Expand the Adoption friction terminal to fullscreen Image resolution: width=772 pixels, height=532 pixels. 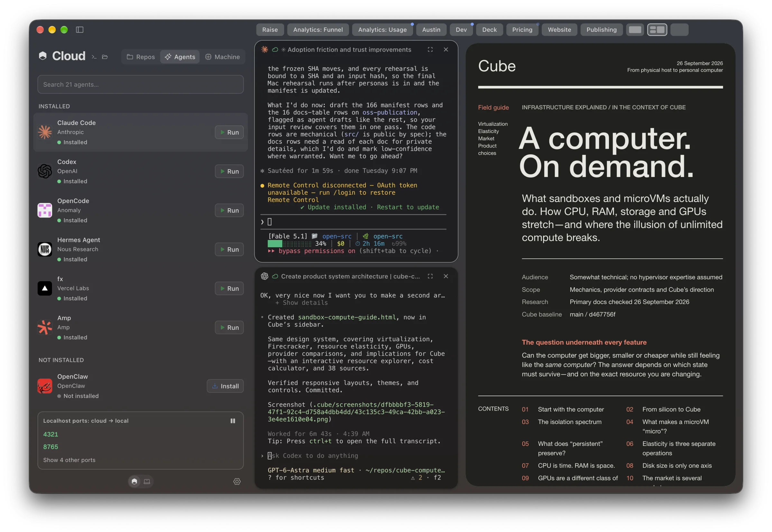point(430,49)
